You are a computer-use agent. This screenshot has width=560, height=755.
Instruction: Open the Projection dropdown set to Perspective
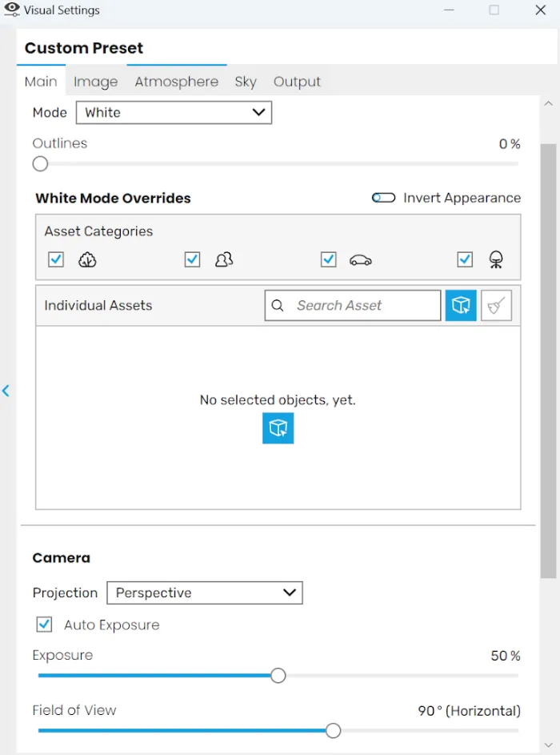[x=204, y=593]
